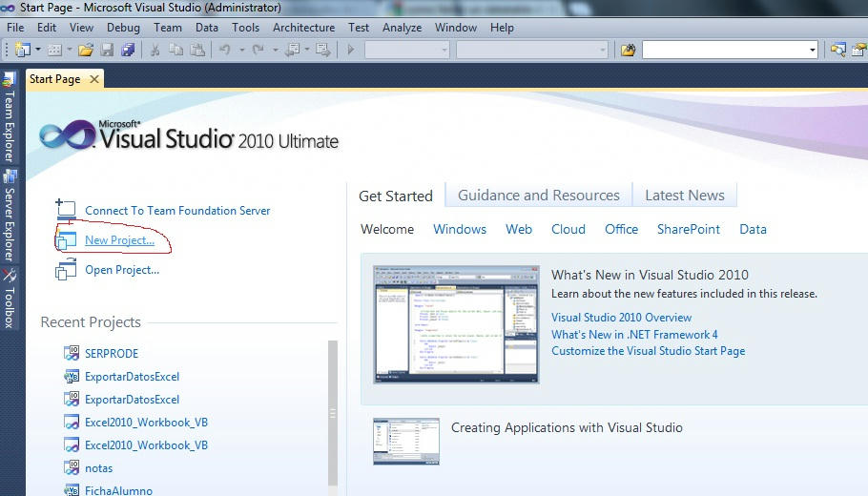Click the Open Project... link
The image size is (868, 496).
tap(122, 270)
